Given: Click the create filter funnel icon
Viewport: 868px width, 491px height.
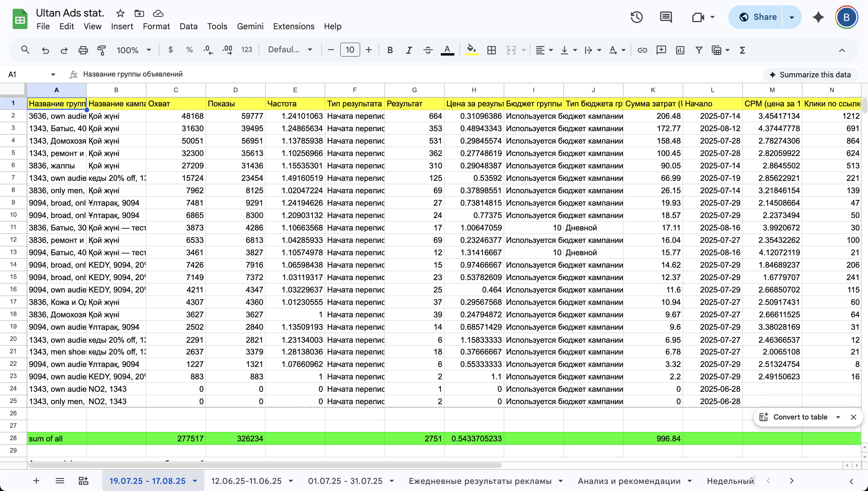Looking at the screenshot, I should [x=699, y=50].
